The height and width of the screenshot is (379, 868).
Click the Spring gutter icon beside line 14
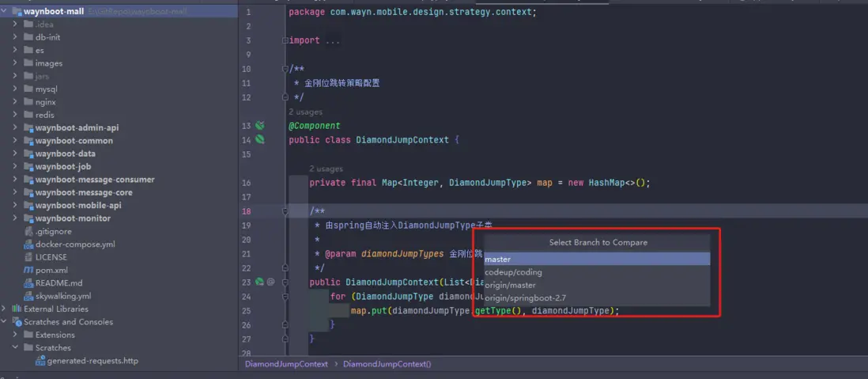[x=259, y=139]
